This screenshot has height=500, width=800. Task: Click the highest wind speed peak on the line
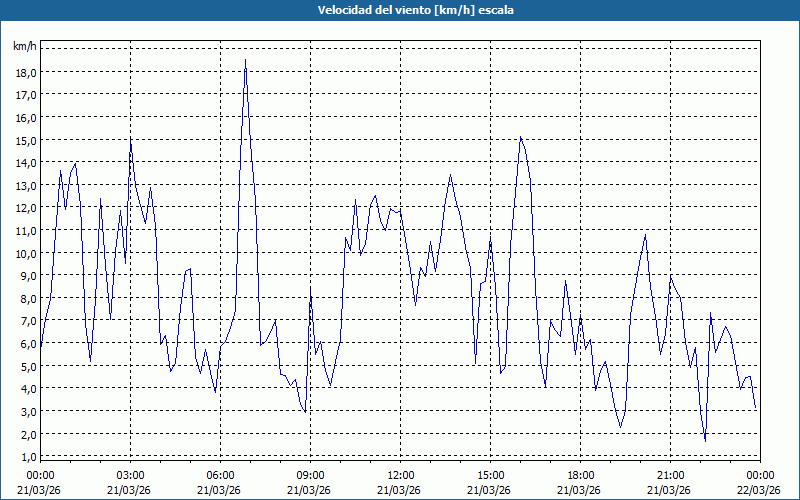point(245,61)
